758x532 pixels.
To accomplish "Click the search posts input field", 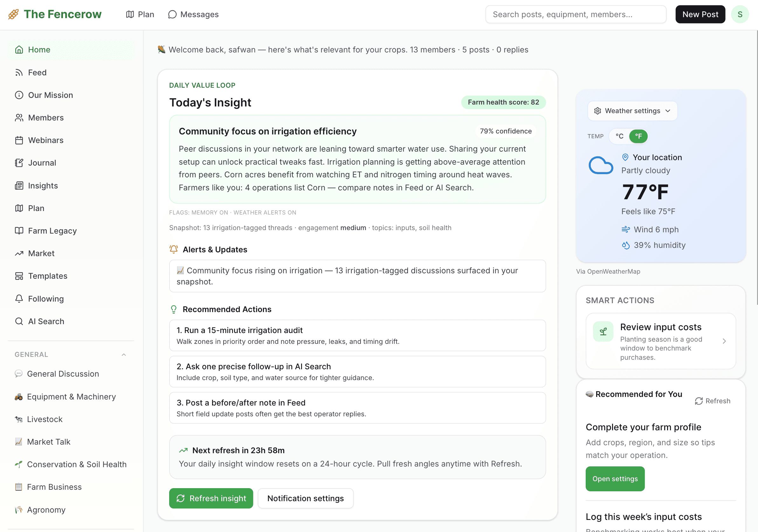I will click(x=576, y=15).
